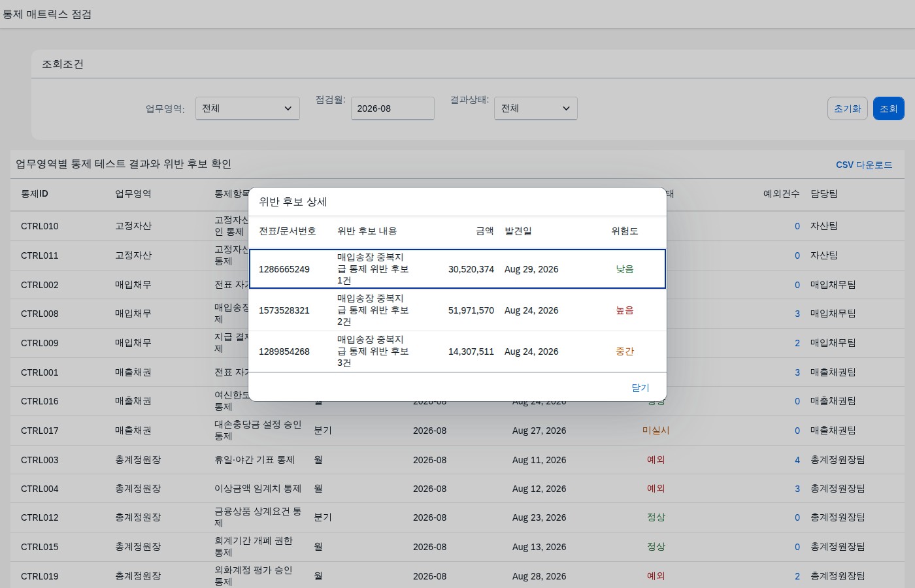Click the 위반 후보 내용 column header
Image resolution: width=915 pixels, height=588 pixels.
tap(367, 231)
